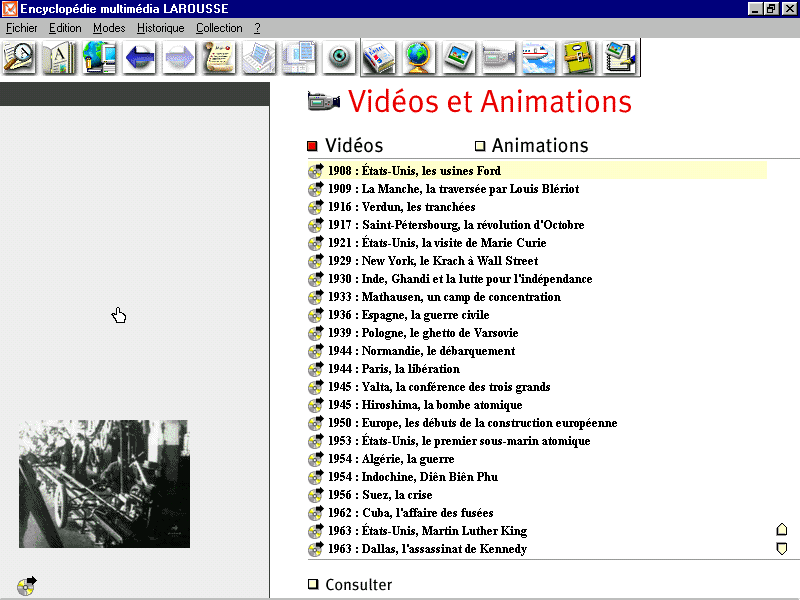Pick "1933 : Mathausen, un camp de concentration"
Screen dimensions: 800x600
click(x=435, y=297)
